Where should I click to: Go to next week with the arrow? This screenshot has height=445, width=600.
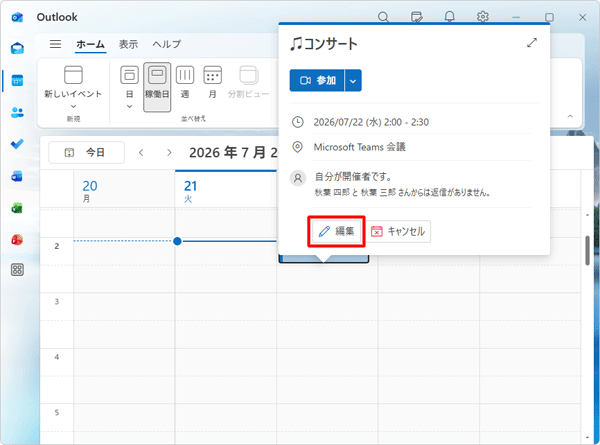[x=169, y=153]
